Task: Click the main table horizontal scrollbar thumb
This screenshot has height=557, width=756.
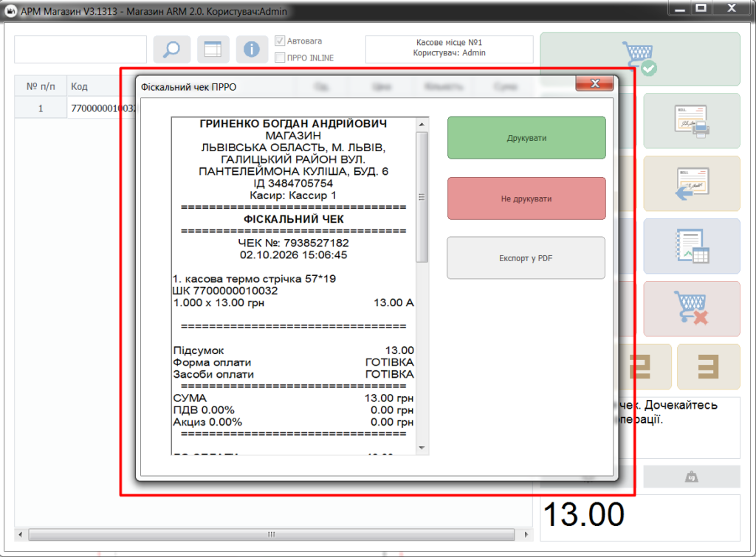Action: [272, 534]
